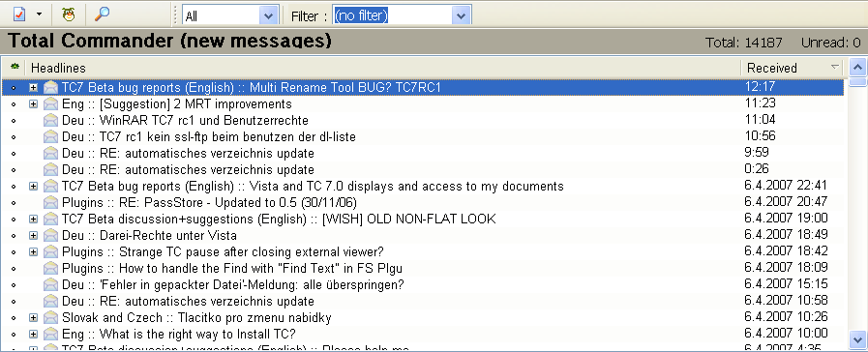
Task: Expand the 'Tlacitko pro zmenu nabidky' thread
Action: click(33, 318)
